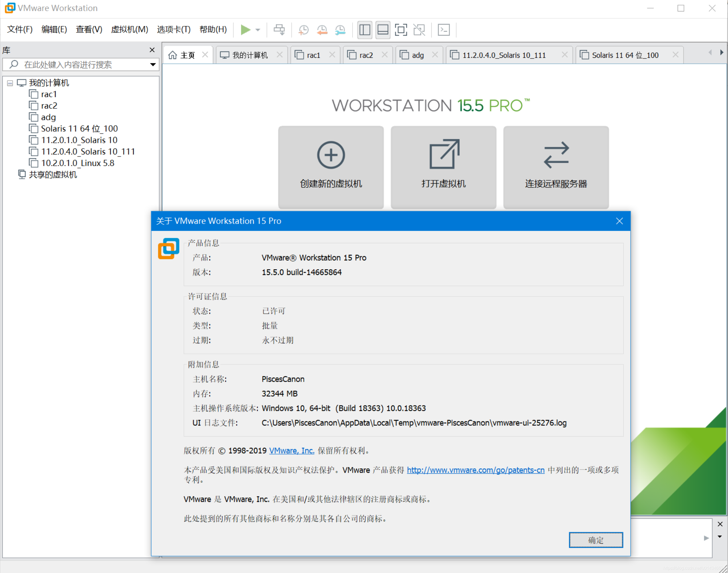Click the full screen mode icon
The height and width of the screenshot is (573, 728).
[401, 29]
